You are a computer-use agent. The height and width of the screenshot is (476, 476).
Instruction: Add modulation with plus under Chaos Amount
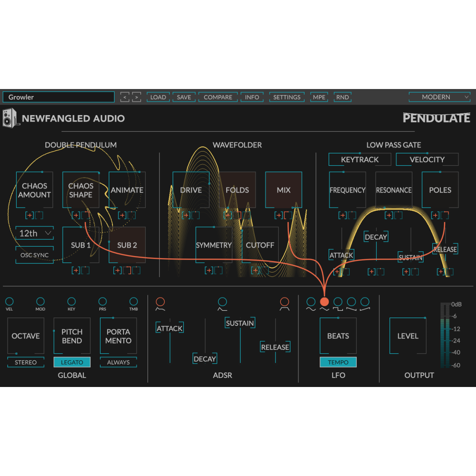point(30,215)
